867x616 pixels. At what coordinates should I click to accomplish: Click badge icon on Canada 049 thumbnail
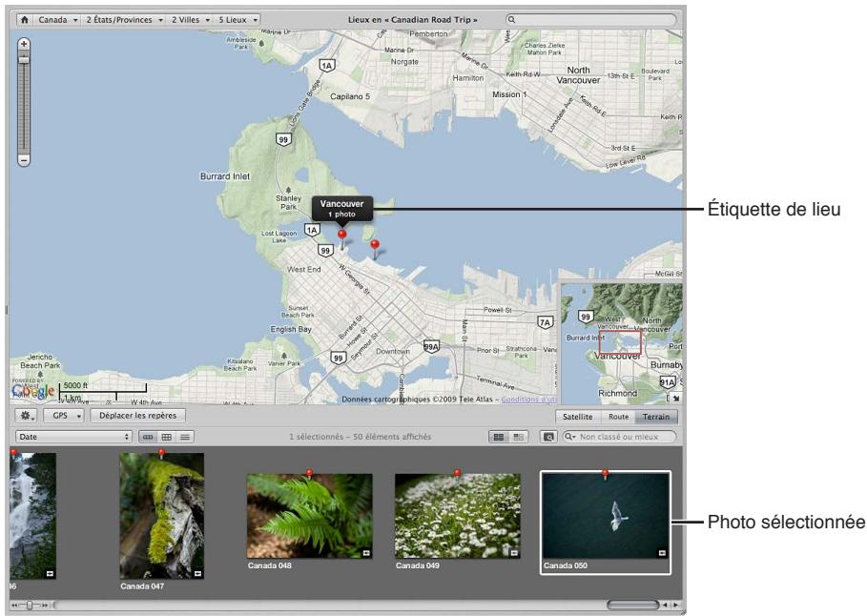pyautogui.click(x=514, y=553)
